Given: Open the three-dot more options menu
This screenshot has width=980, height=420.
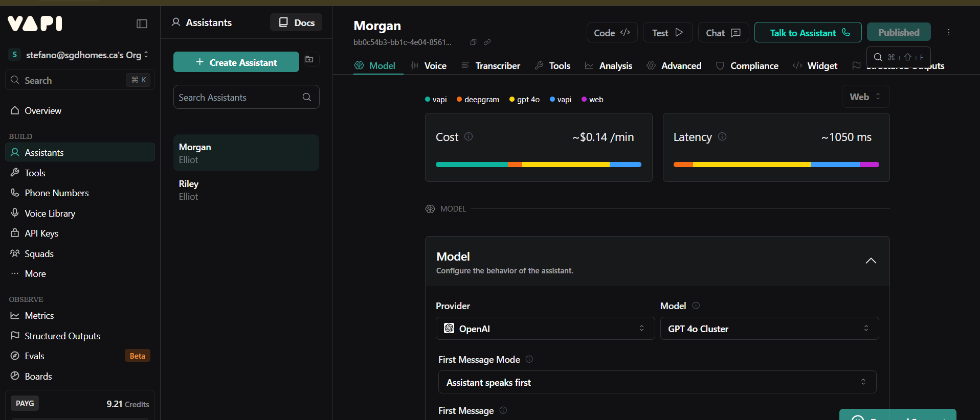Looking at the screenshot, I should pos(949,32).
